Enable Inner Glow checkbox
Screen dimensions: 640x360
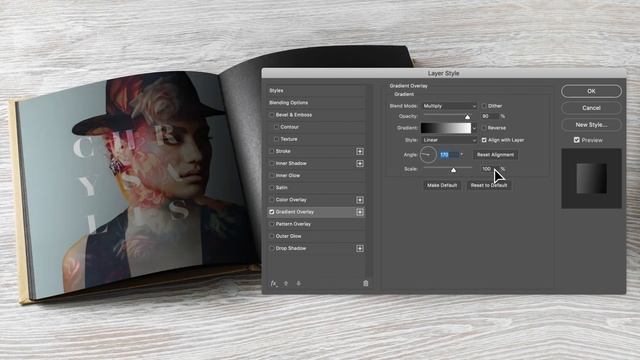[x=271, y=176]
